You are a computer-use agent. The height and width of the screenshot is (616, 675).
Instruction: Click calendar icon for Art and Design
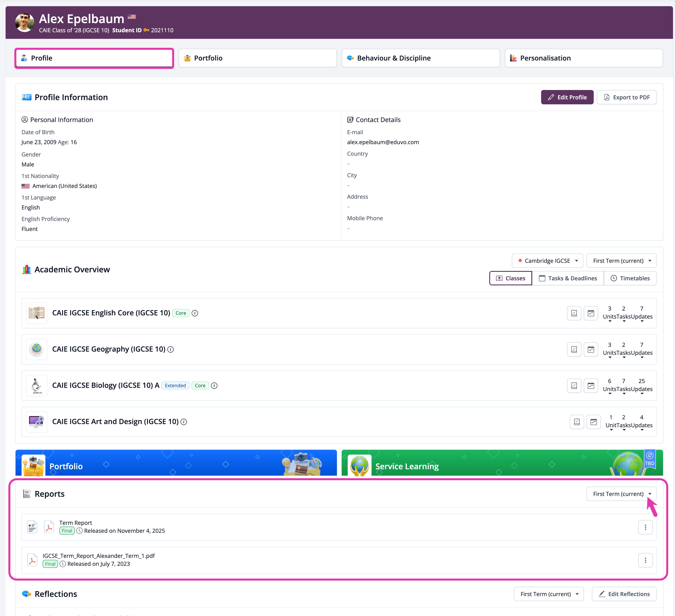pyautogui.click(x=593, y=422)
